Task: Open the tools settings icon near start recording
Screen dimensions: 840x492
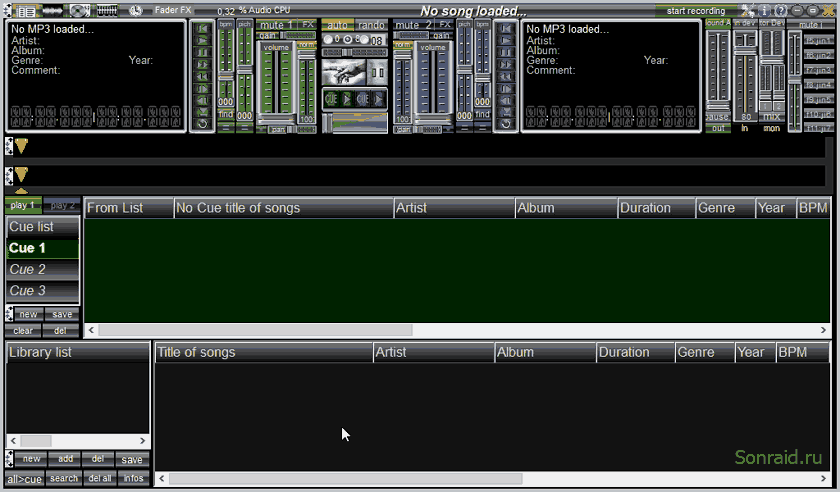Action: click(747, 10)
